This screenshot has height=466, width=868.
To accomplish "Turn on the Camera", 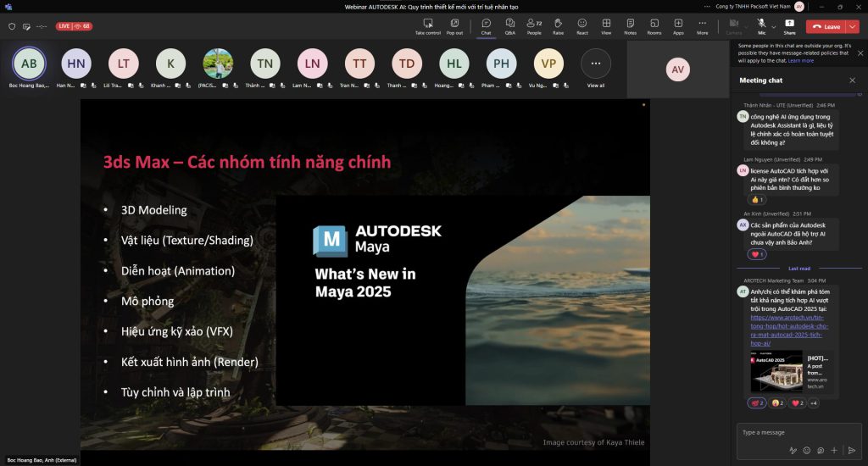I will [x=734, y=26].
